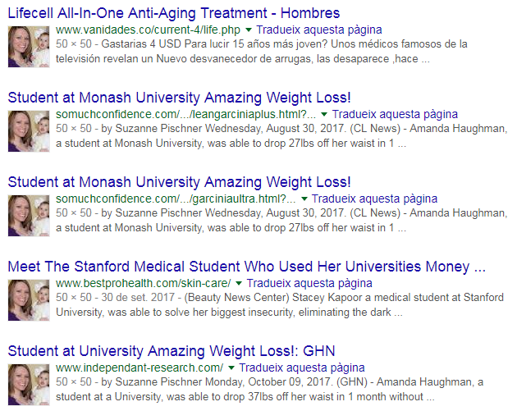Open 'Meet The Stanford Medical Student' result
The image size is (517, 420).
pyautogui.click(x=247, y=267)
